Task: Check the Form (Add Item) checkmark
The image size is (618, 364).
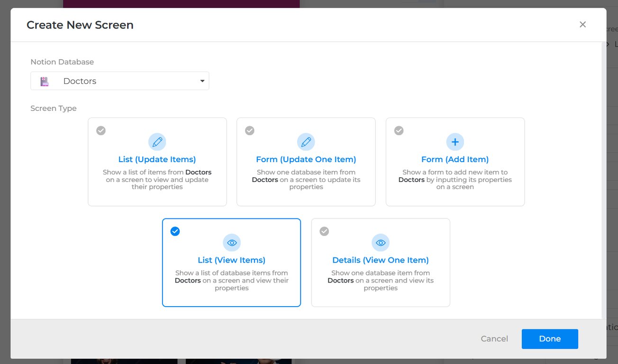Action: point(399,130)
